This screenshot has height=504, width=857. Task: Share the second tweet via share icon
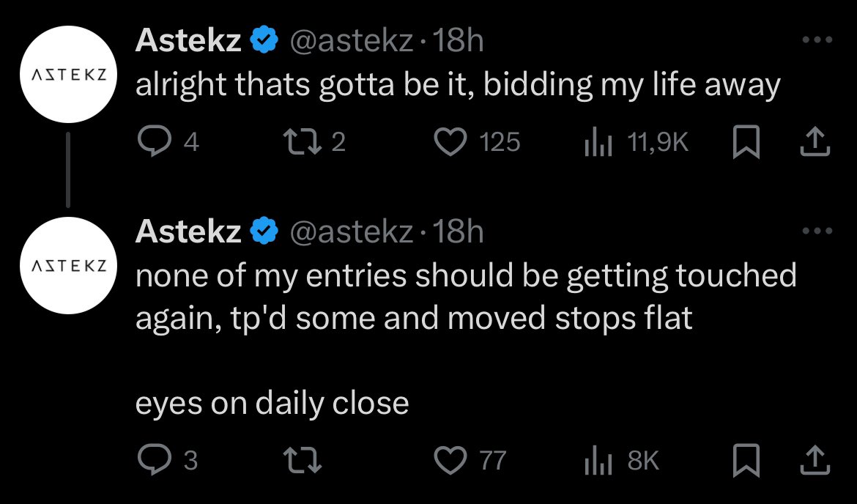[x=815, y=460]
